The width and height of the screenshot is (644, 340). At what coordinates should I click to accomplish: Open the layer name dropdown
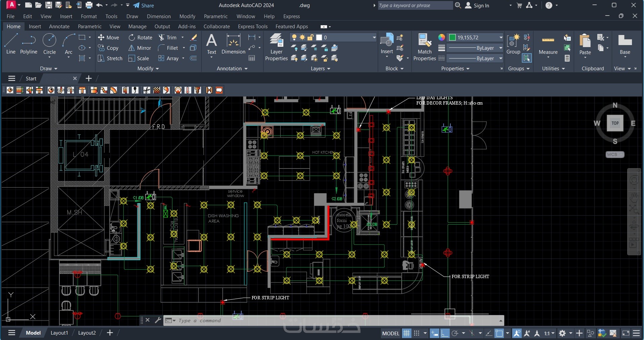coord(374,37)
